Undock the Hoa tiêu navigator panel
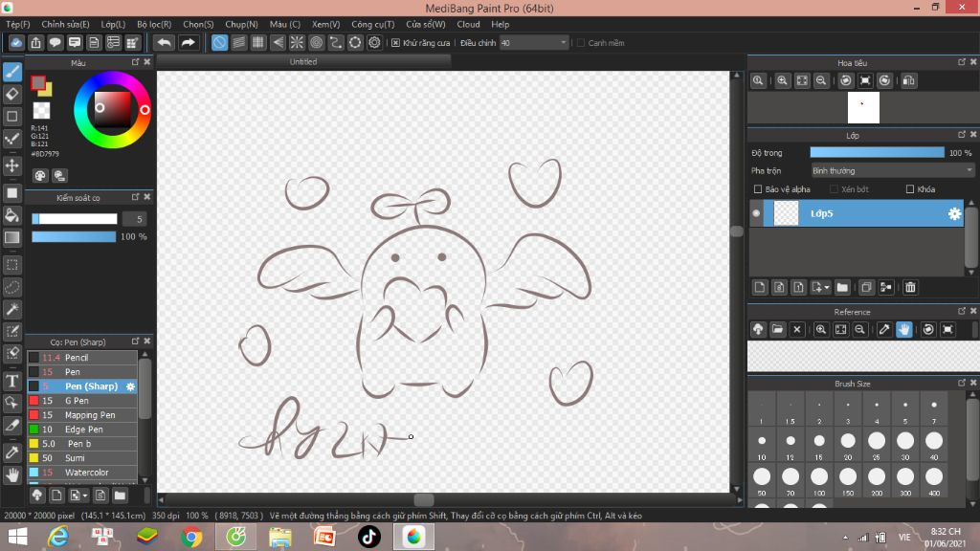Screen dimensions: 980x551 point(961,62)
